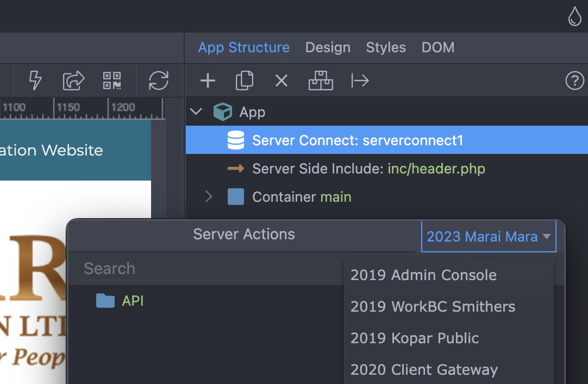Click the plus icon to add component

pyautogui.click(x=208, y=81)
